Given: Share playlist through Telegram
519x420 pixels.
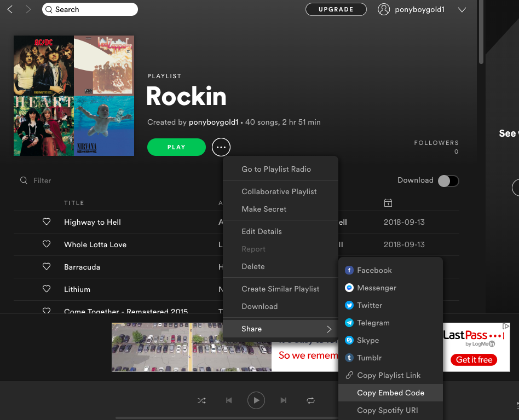Looking at the screenshot, I should coord(390,323).
